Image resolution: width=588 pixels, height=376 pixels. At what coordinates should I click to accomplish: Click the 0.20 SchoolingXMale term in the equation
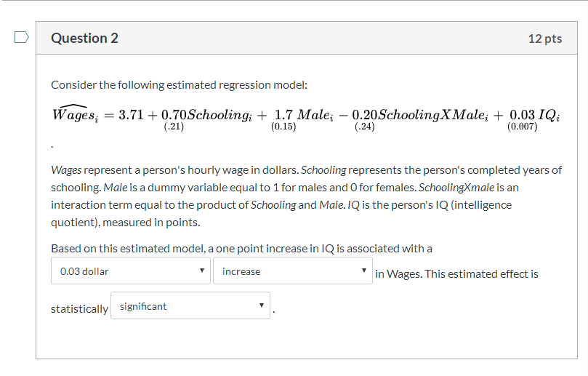420,115
